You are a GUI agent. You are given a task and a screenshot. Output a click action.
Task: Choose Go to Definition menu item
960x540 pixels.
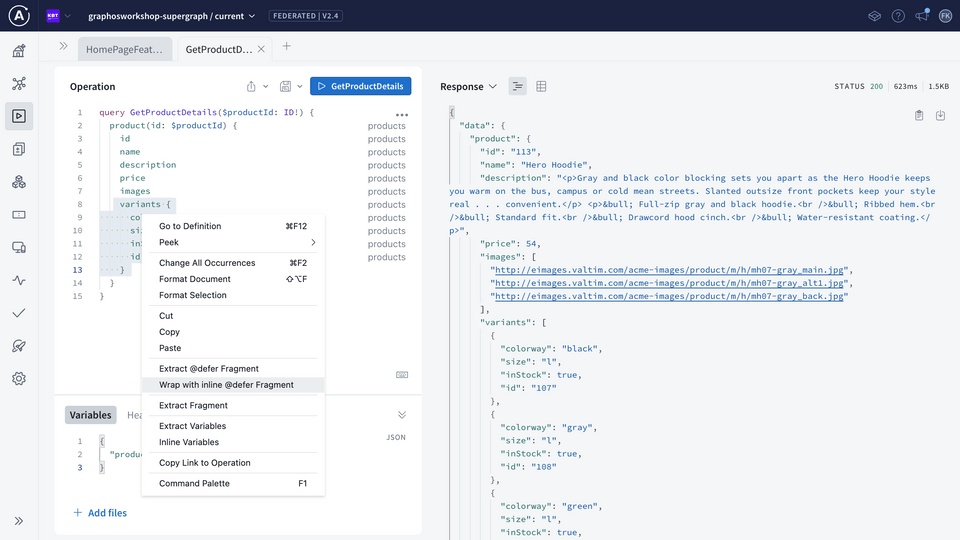coord(233,226)
